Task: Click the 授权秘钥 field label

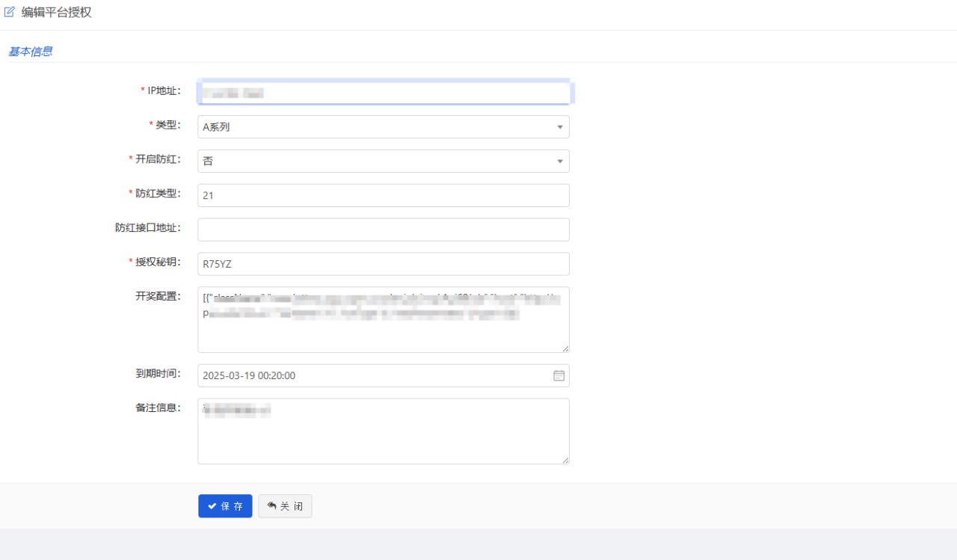Action: tap(157, 262)
